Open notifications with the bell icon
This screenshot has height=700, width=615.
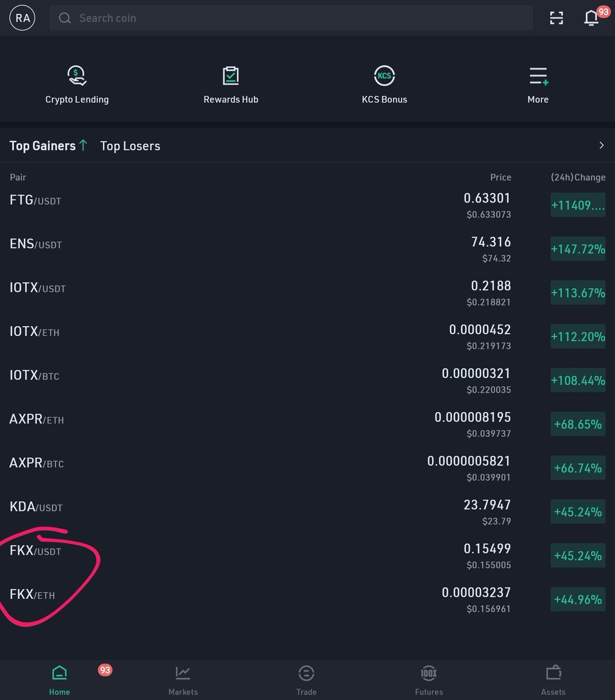point(591,17)
